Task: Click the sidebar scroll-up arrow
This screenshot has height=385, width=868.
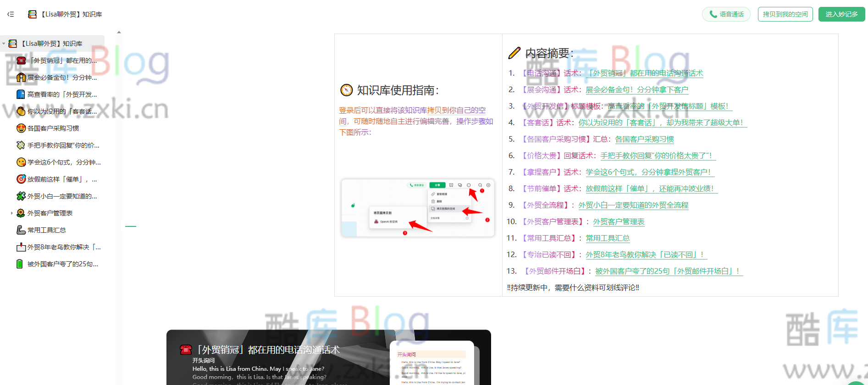Action: [x=119, y=32]
